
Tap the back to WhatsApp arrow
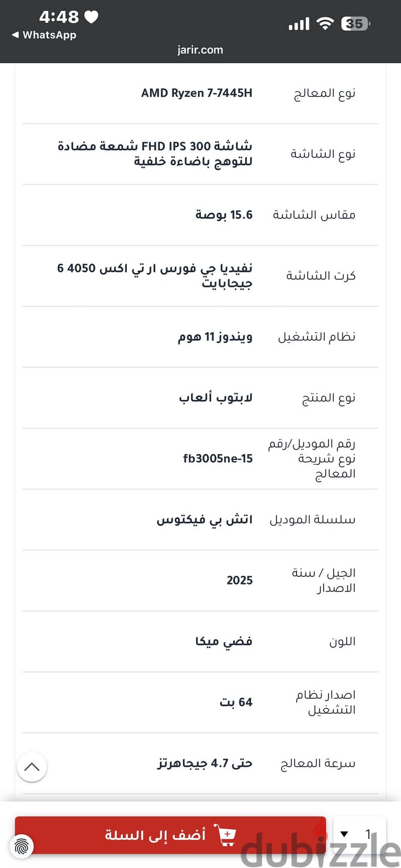click(15, 35)
